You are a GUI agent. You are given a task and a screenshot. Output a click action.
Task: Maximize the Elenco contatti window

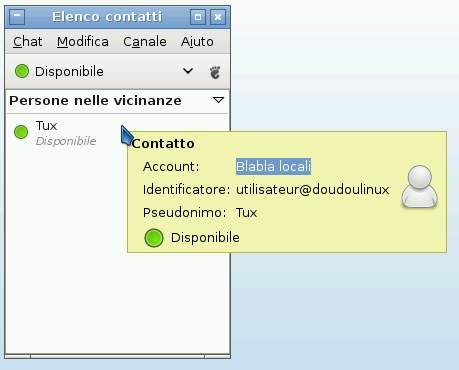(198, 17)
